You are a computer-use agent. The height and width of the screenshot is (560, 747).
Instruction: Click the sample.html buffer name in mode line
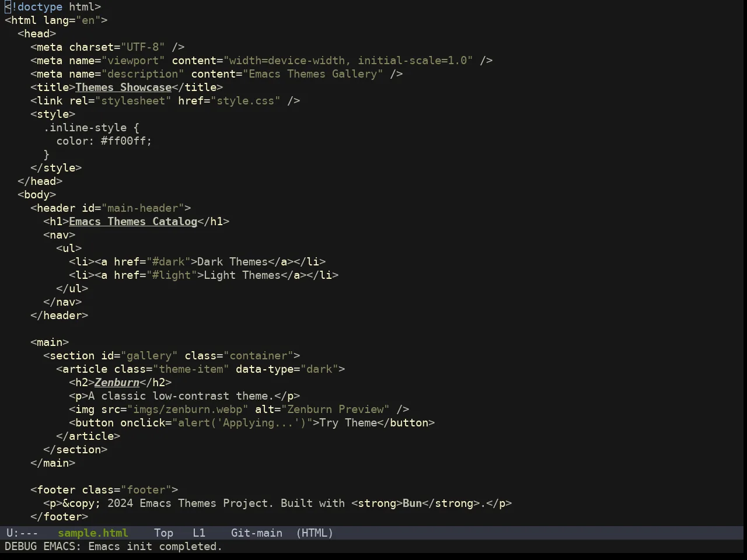click(x=93, y=533)
